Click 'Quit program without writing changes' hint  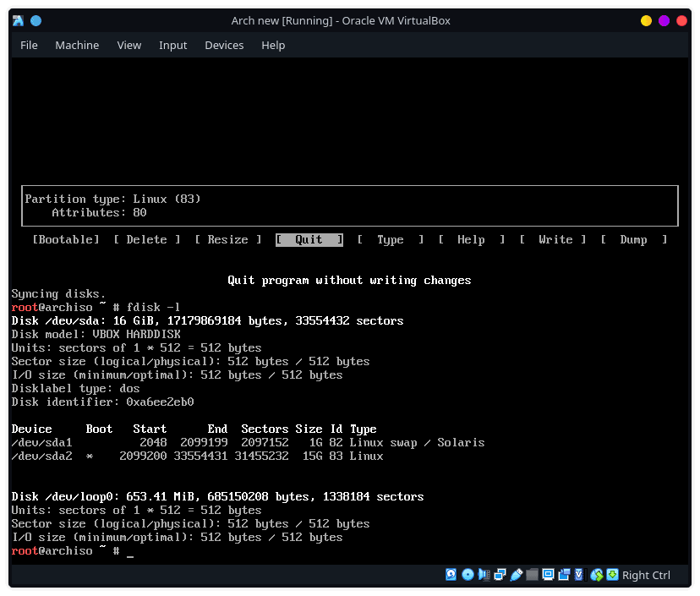(349, 281)
